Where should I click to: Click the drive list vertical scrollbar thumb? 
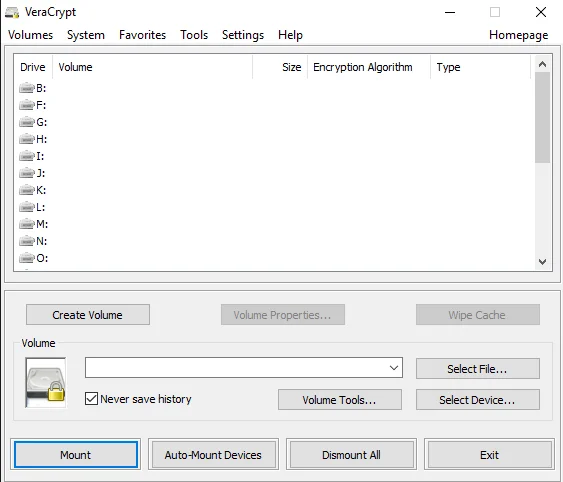point(543,117)
